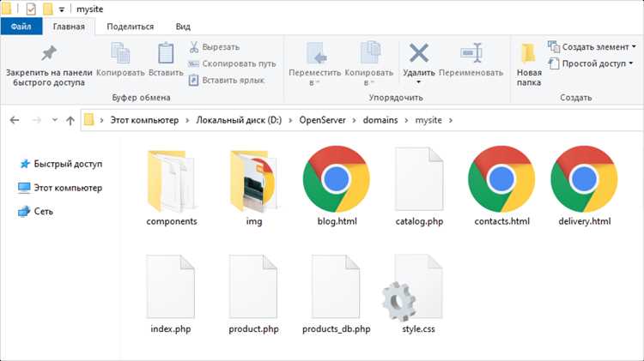Click the folder icon in the address bar
The image size is (644, 361).
[88, 120]
